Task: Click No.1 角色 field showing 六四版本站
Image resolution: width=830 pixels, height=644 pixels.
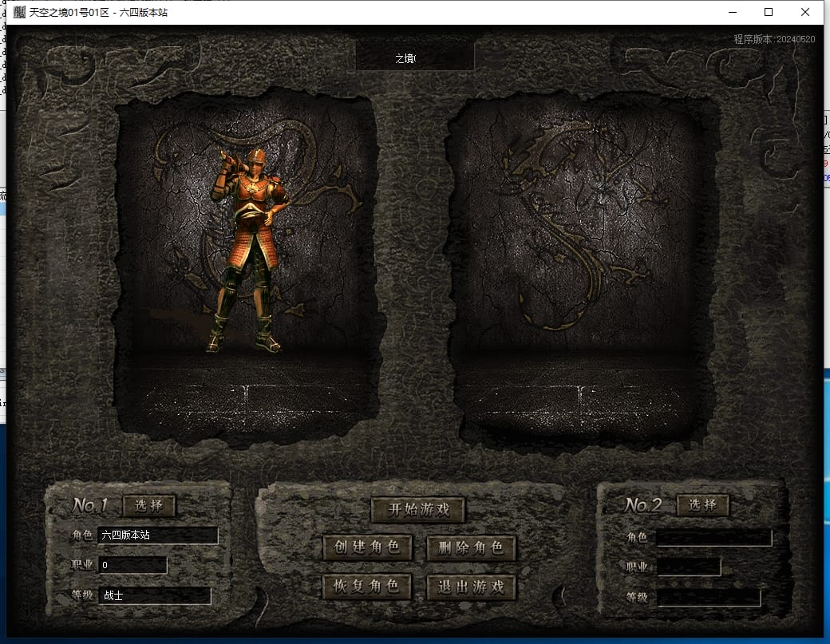Action: 157,535
